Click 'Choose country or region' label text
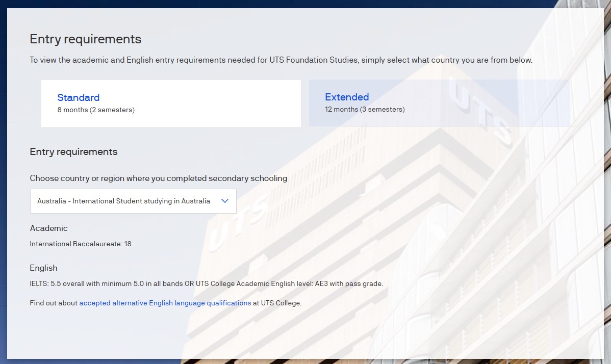 point(159,178)
